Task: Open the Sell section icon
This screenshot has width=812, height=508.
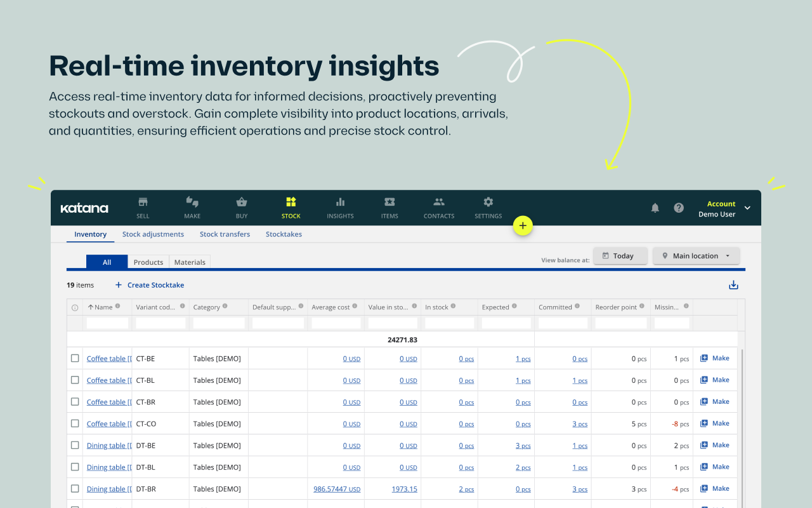Action: click(143, 203)
